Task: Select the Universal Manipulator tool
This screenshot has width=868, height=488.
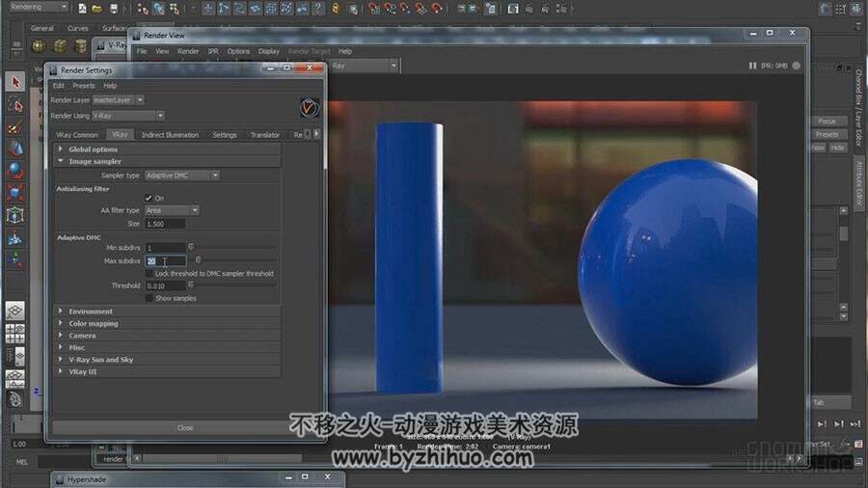Action: (x=15, y=215)
